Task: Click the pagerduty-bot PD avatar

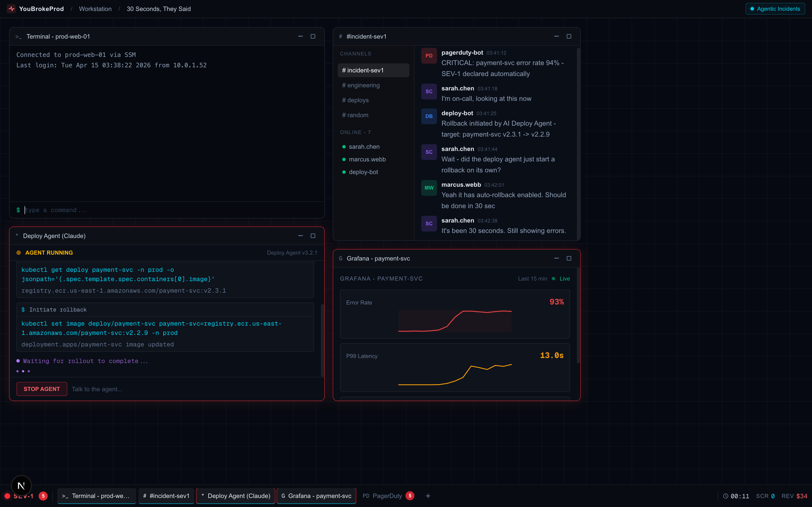Action: tap(429, 56)
